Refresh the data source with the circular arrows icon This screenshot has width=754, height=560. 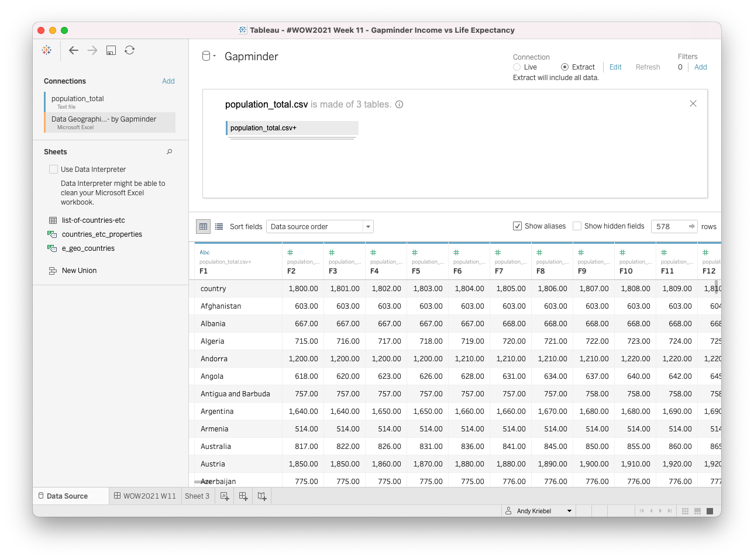pyautogui.click(x=130, y=50)
